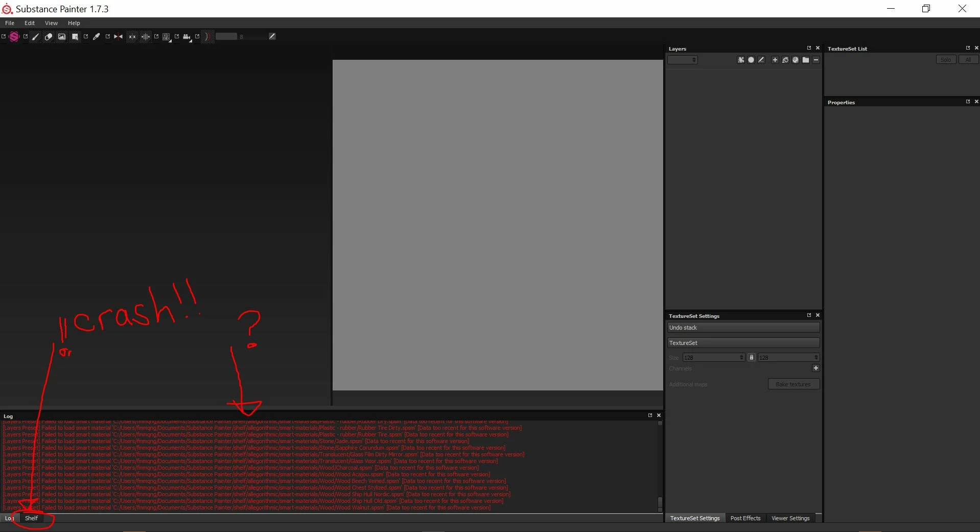Toggle the lazy mouse bracket icon

coord(207,36)
